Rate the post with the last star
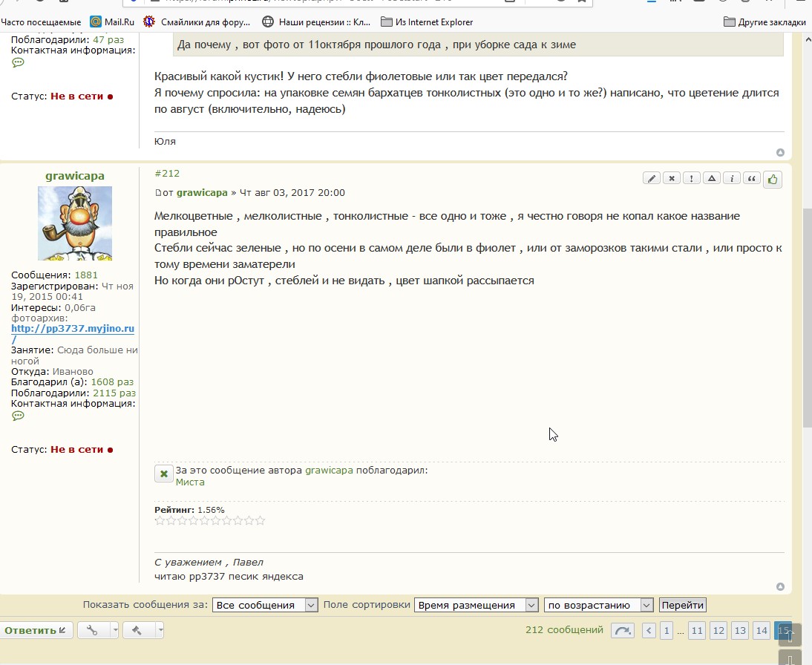The width and height of the screenshot is (812, 665). pyautogui.click(x=260, y=520)
